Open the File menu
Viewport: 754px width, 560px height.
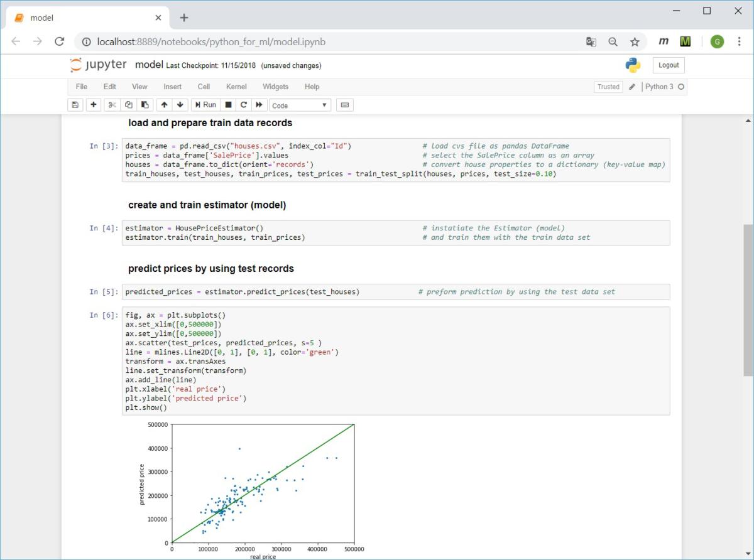[82, 87]
